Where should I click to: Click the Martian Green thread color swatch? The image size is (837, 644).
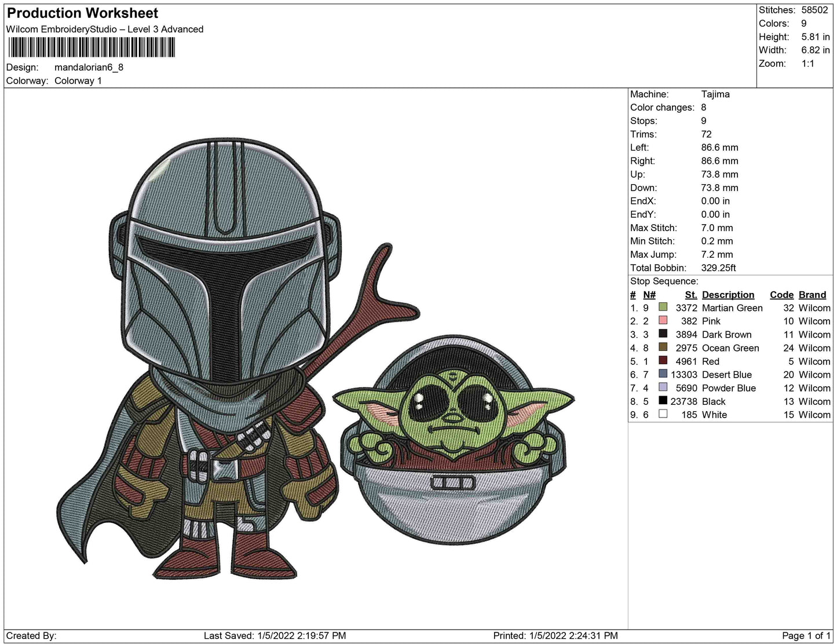click(663, 308)
